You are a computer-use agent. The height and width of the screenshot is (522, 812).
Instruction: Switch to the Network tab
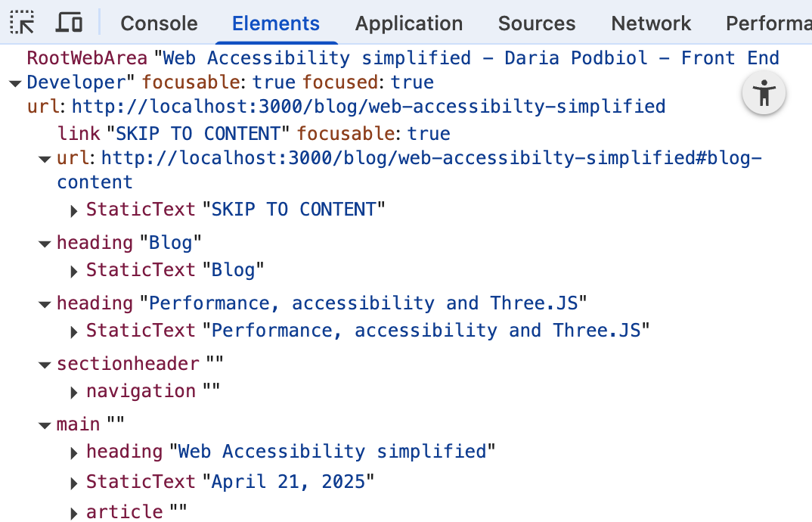(x=651, y=23)
